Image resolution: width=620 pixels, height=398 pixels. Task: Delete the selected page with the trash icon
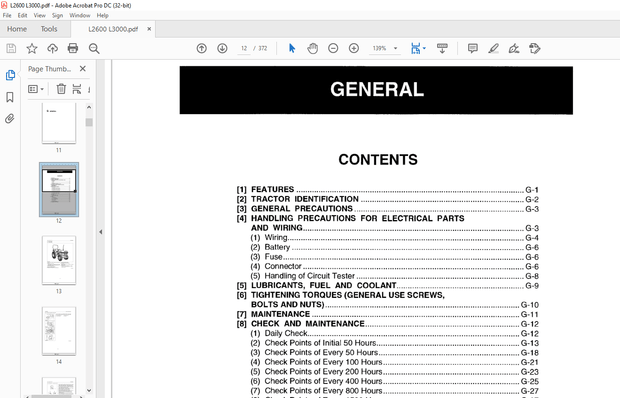click(x=61, y=89)
